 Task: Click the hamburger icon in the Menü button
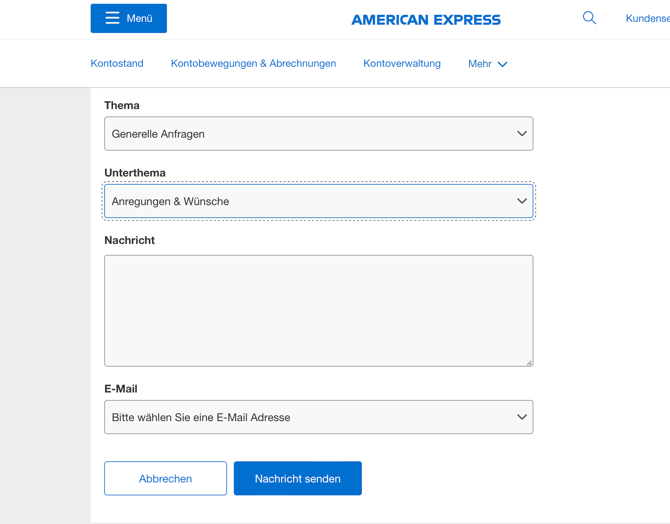point(112,18)
